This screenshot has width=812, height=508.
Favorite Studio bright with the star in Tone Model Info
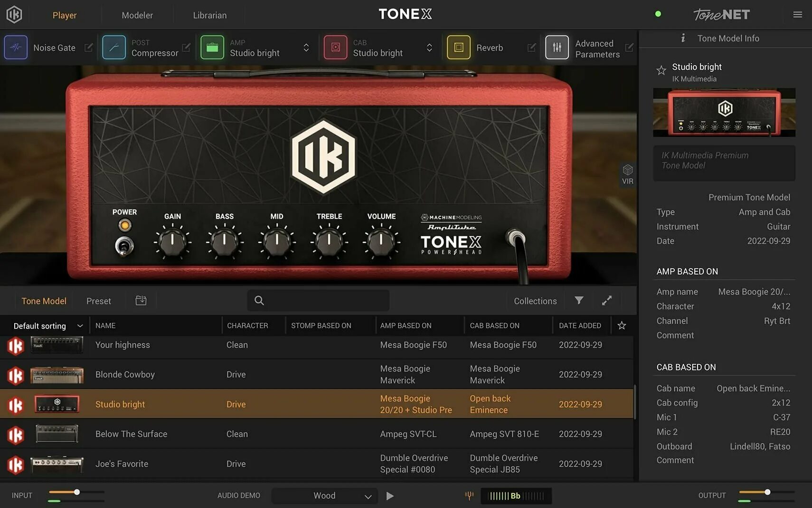coord(661,70)
